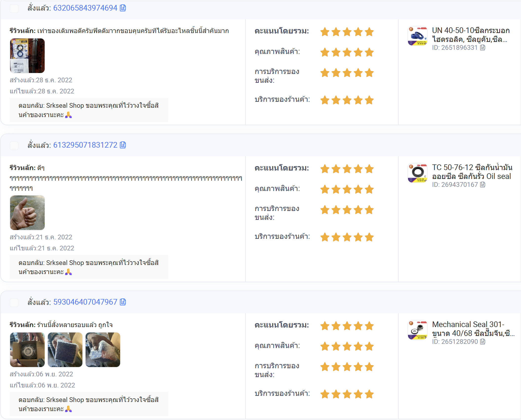
Task: Open order link 632065843974694
Action: pyautogui.click(x=85, y=8)
